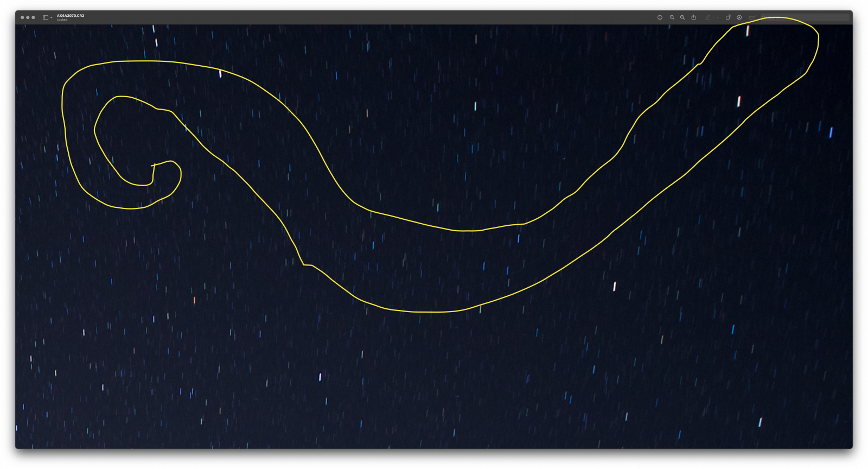Image resolution: width=868 pixels, height=469 pixels.
Task: Click the orange star trail at lower left
Action: coord(194,300)
